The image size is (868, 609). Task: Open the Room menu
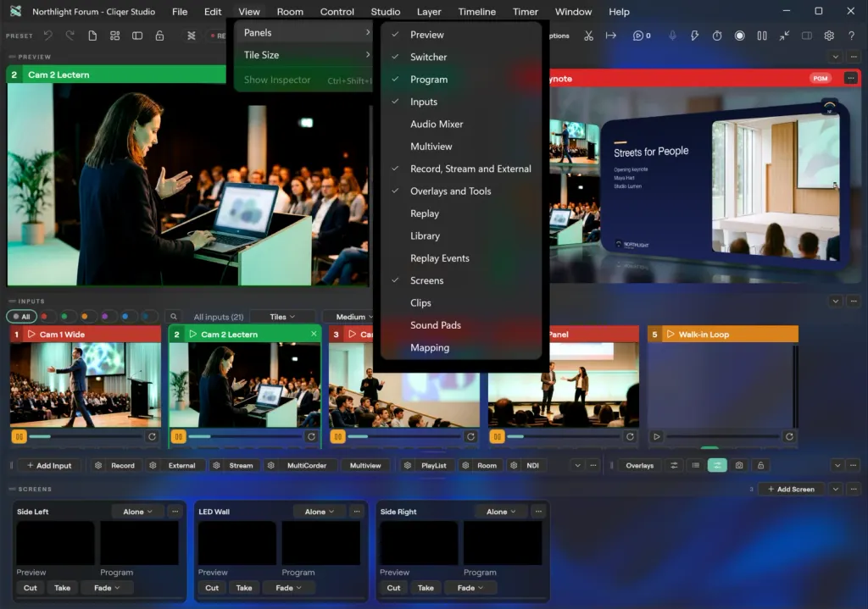tap(290, 12)
